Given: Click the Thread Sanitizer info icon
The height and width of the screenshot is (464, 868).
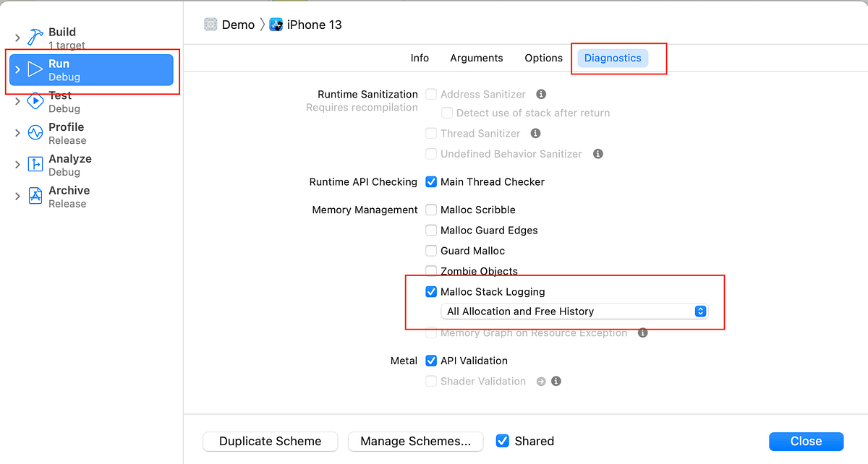Looking at the screenshot, I should click(x=535, y=133).
